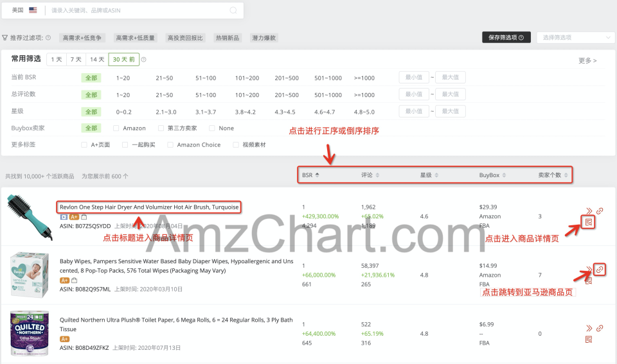Click double-chevron icon in Revlon row

[589, 211]
